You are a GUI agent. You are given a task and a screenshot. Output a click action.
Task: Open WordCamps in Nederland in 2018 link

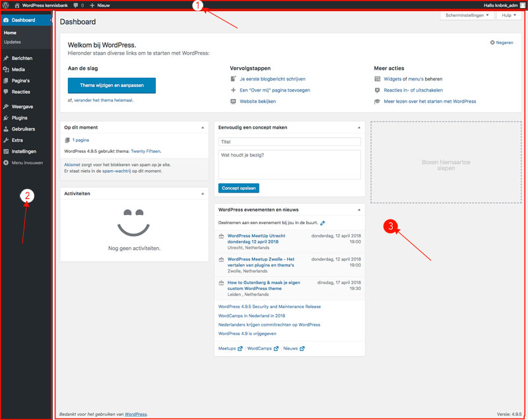pos(251,316)
